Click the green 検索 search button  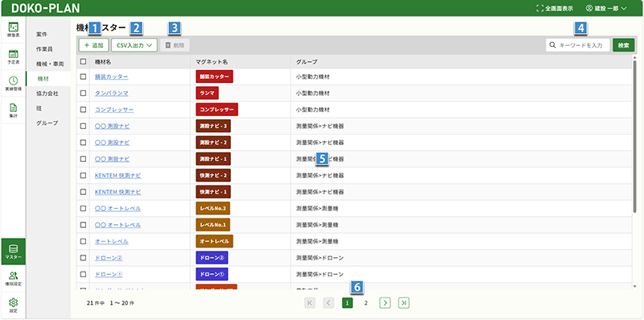coord(623,45)
